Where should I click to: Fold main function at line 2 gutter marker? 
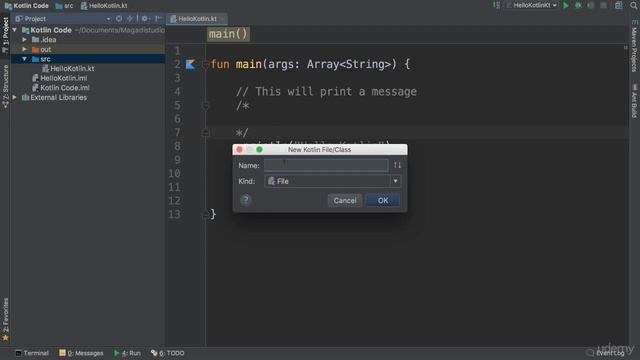coord(205,64)
